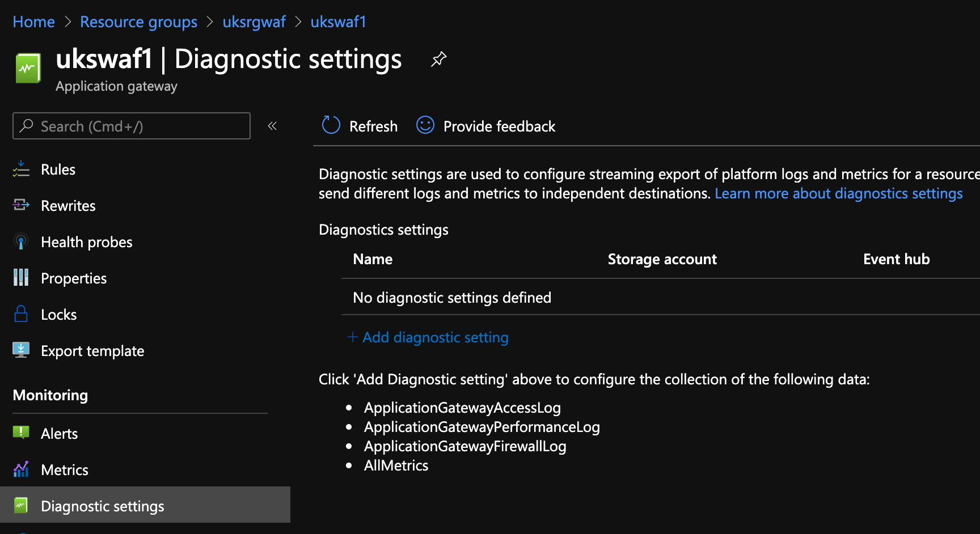The image size is (980, 534).
Task: Click the Diagnostics settings table heading
Action: tap(383, 230)
